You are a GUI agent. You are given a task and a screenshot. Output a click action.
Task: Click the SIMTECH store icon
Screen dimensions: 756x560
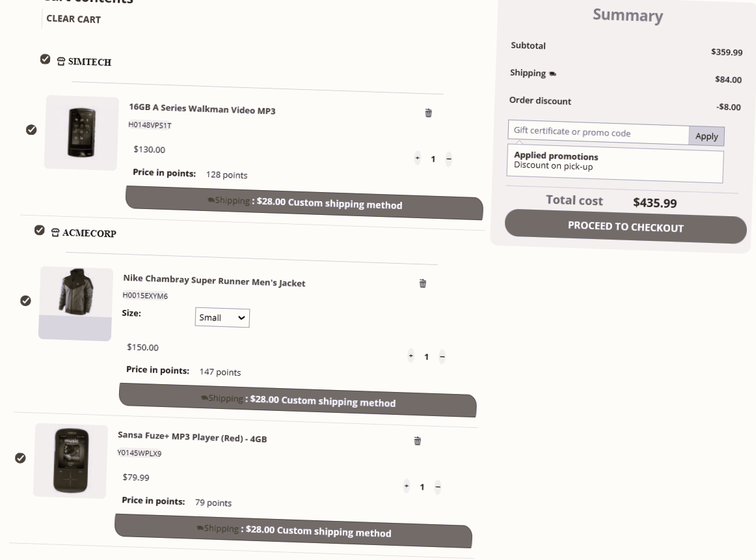(61, 62)
